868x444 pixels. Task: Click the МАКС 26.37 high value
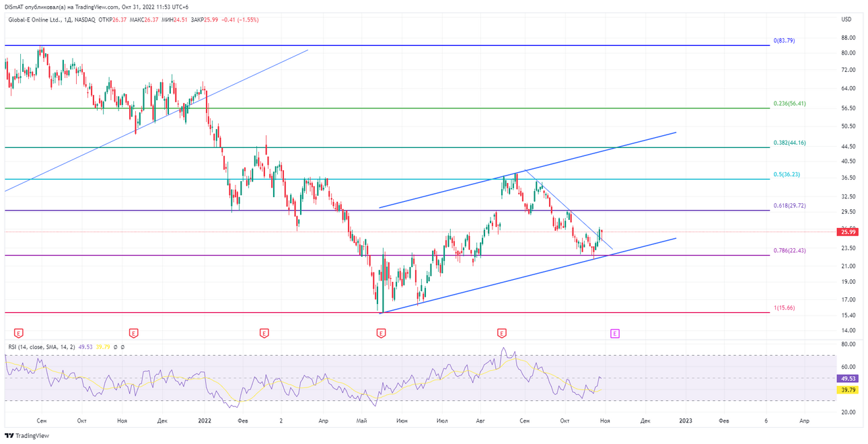click(144, 20)
